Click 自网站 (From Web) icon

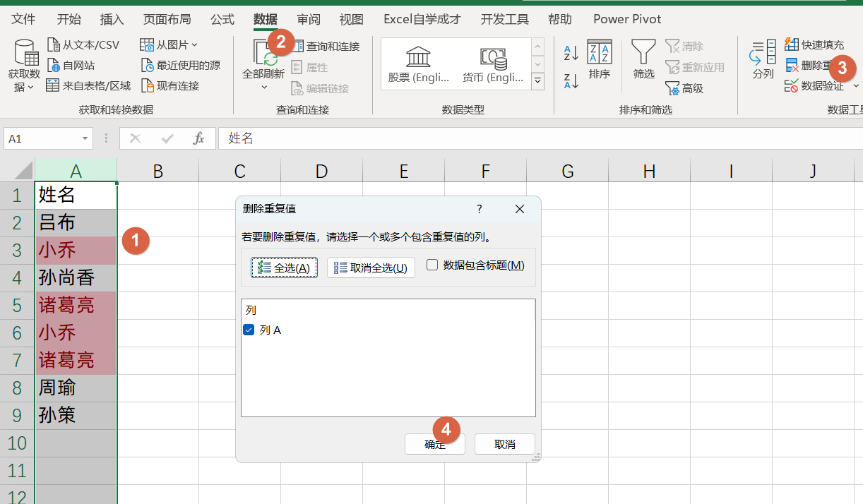coord(54,66)
